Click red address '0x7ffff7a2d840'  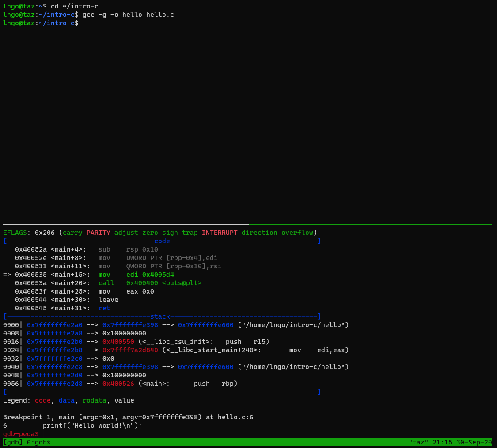130,350
